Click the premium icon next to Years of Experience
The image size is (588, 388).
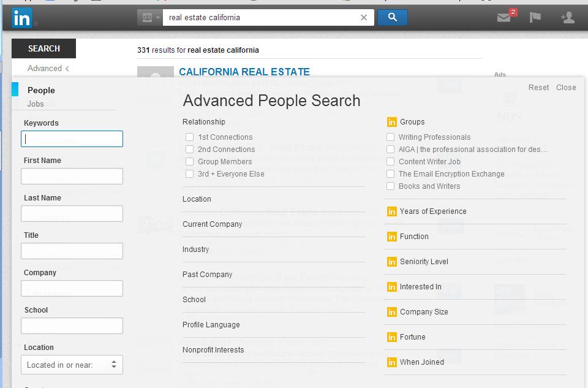pos(391,211)
